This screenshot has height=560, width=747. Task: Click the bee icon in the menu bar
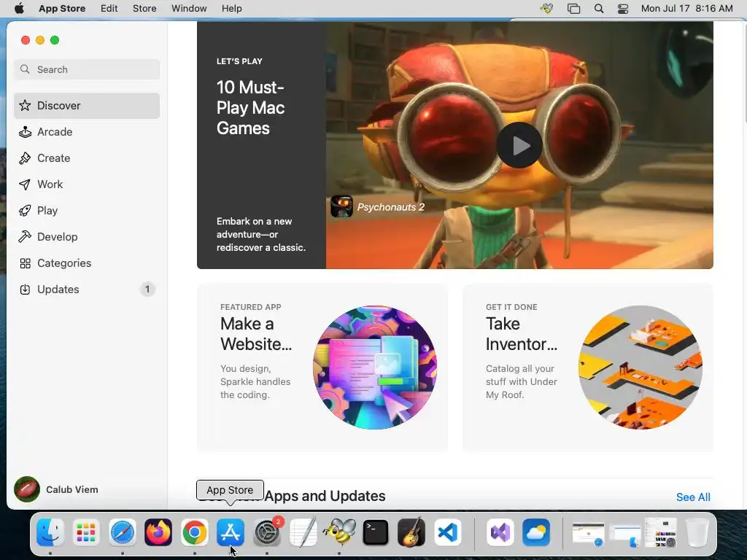click(547, 9)
